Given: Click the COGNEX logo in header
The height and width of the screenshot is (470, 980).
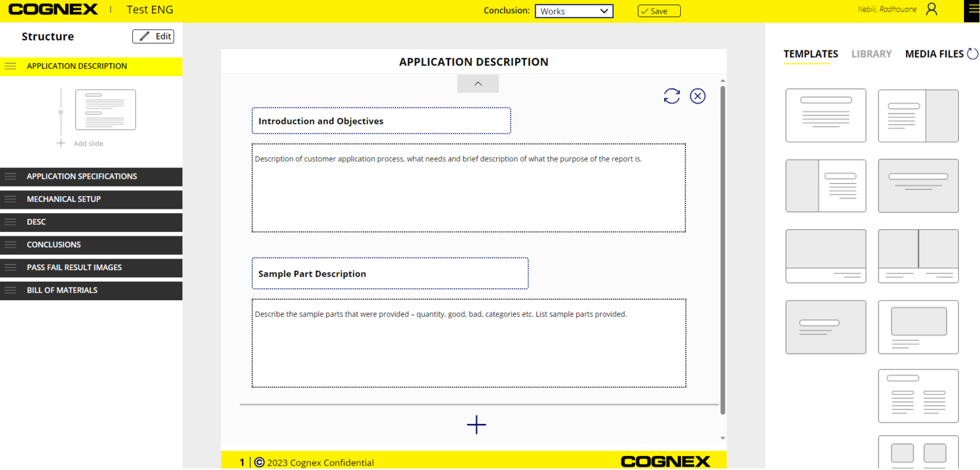Looking at the screenshot, I should 53,10.
